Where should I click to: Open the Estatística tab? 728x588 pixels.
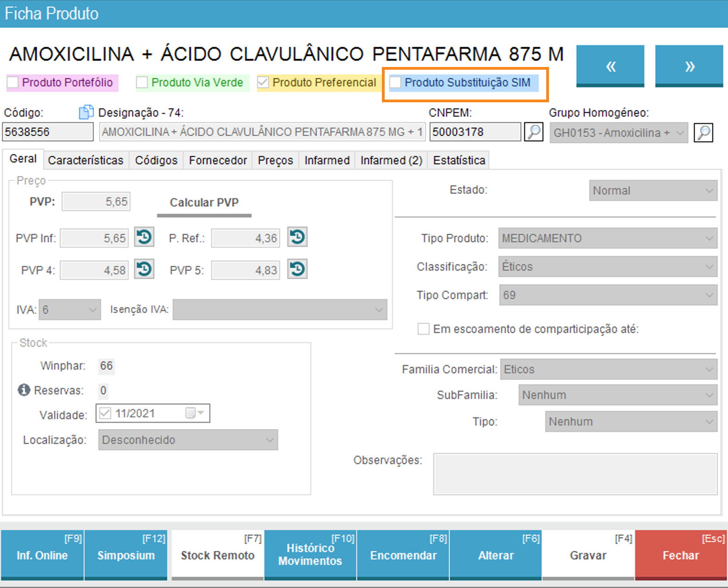click(x=459, y=161)
